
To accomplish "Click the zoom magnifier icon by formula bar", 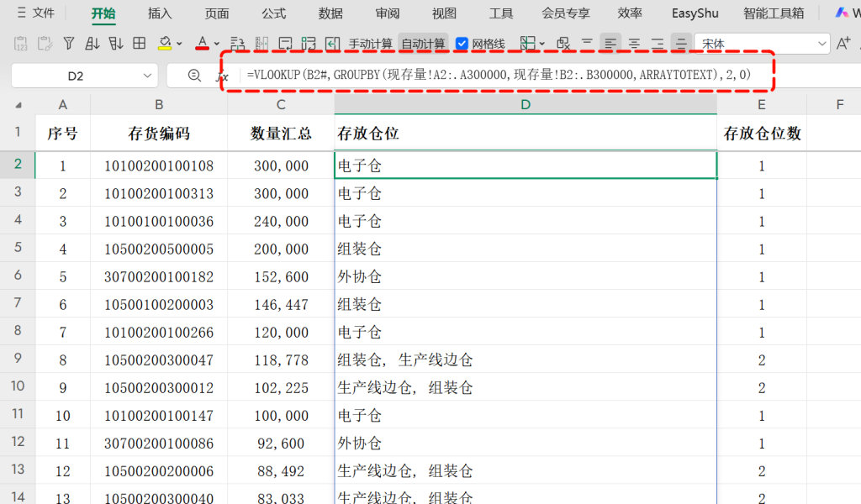I will [194, 76].
